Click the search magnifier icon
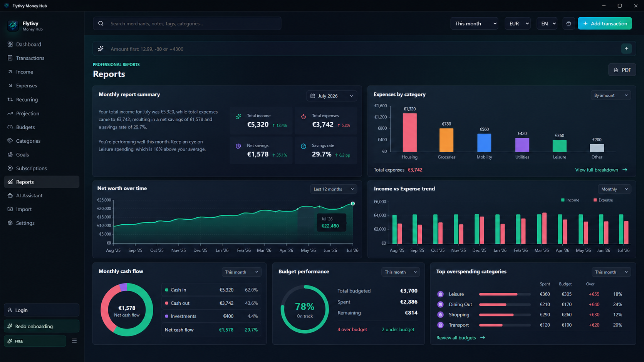 101,23
